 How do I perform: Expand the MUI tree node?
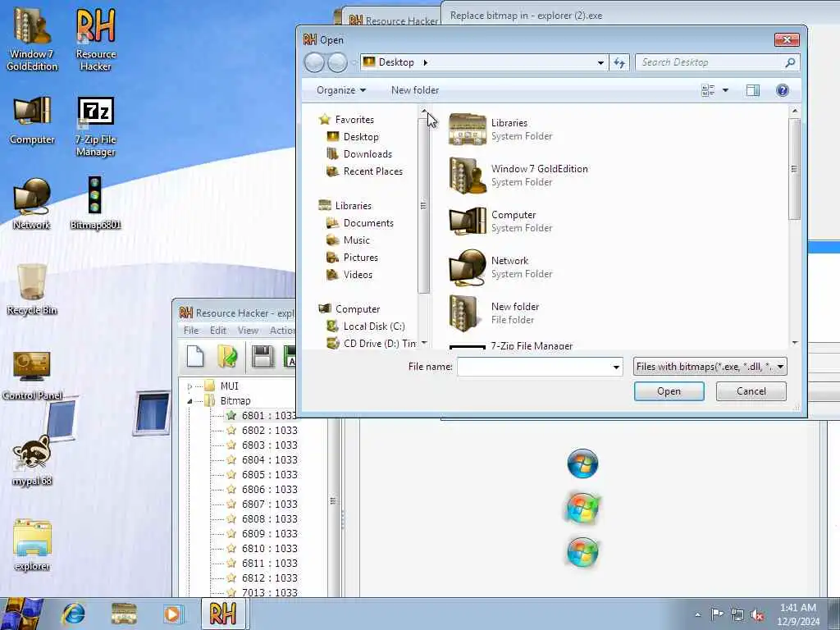189,386
